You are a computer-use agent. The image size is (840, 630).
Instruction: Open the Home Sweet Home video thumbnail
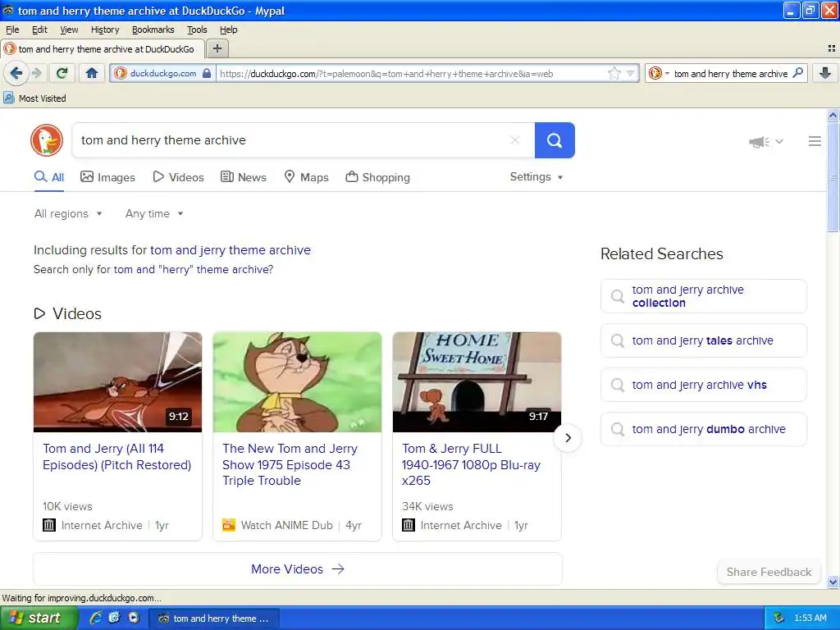coord(477,382)
